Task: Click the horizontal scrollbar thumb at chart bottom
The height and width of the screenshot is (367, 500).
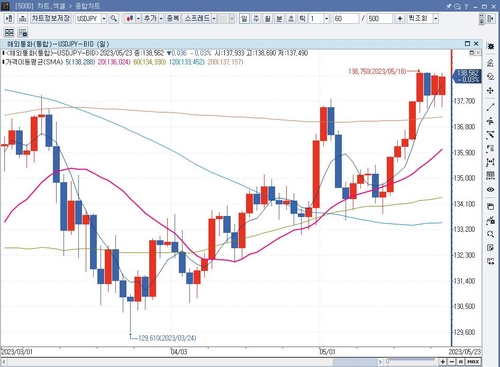Action: click(355, 362)
